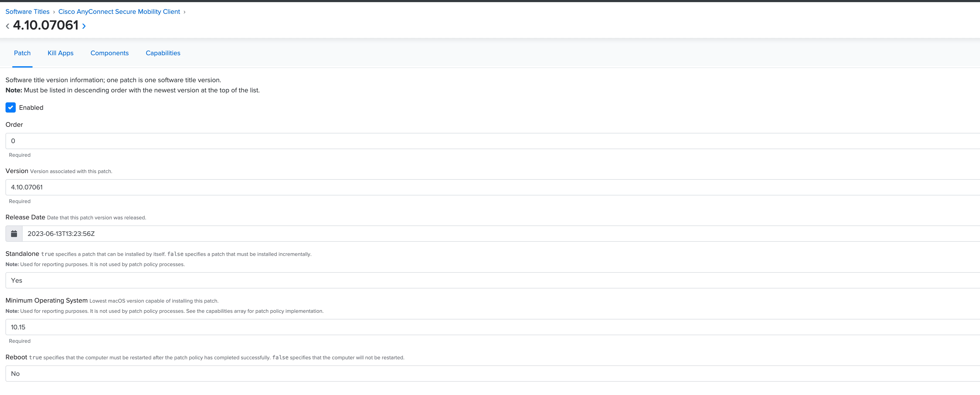Open the Reboot dropdown showing No
This screenshot has width=980, height=395.
pos(493,374)
